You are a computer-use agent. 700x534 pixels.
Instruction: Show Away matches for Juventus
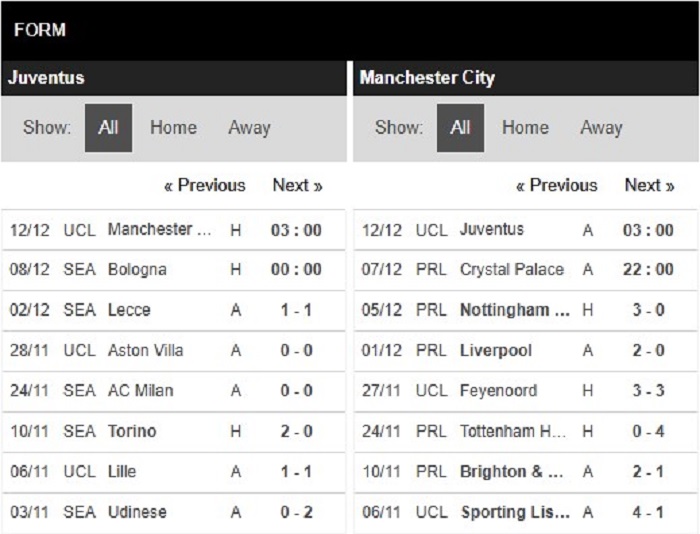pyautogui.click(x=249, y=128)
